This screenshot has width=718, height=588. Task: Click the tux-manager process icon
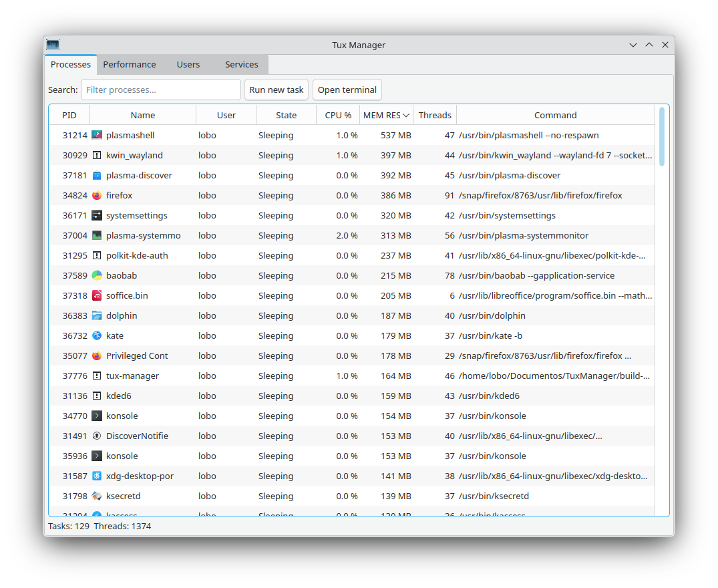(97, 376)
